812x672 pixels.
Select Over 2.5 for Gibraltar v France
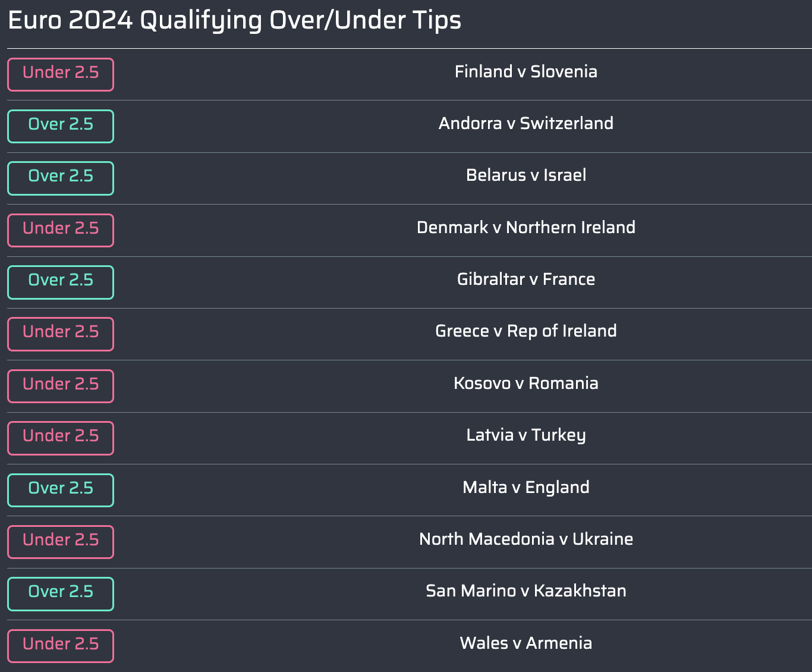[x=61, y=282]
